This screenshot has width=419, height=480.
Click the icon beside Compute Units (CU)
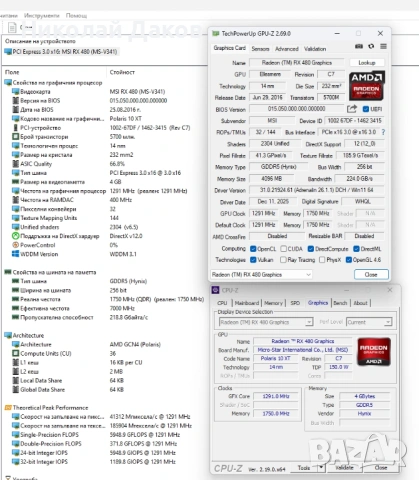click(x=15, y=353)
